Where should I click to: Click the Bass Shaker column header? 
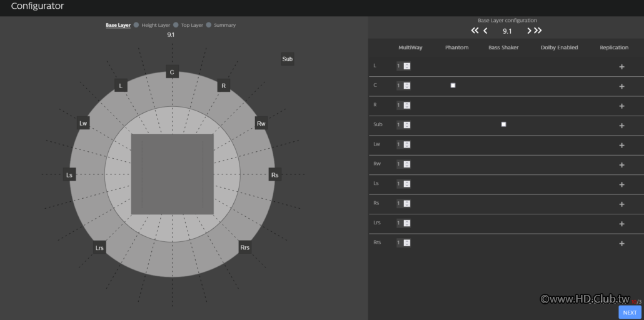click(x=503, y=47)
